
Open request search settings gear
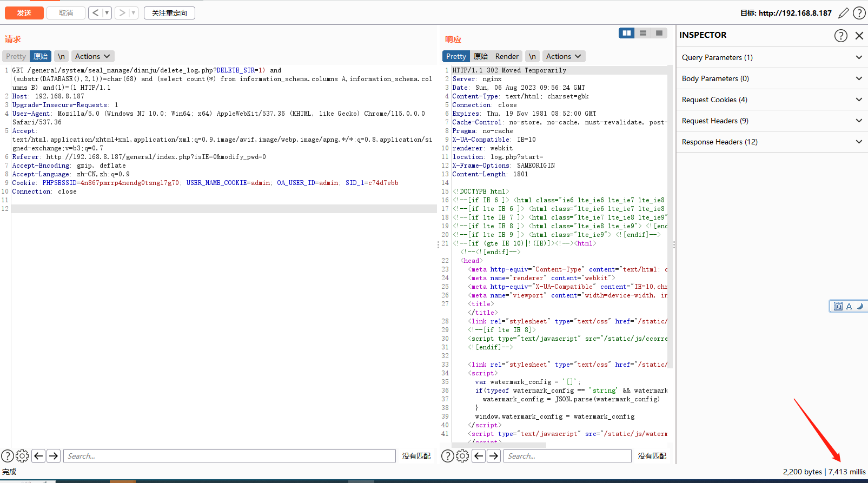[x=22, y=456]
